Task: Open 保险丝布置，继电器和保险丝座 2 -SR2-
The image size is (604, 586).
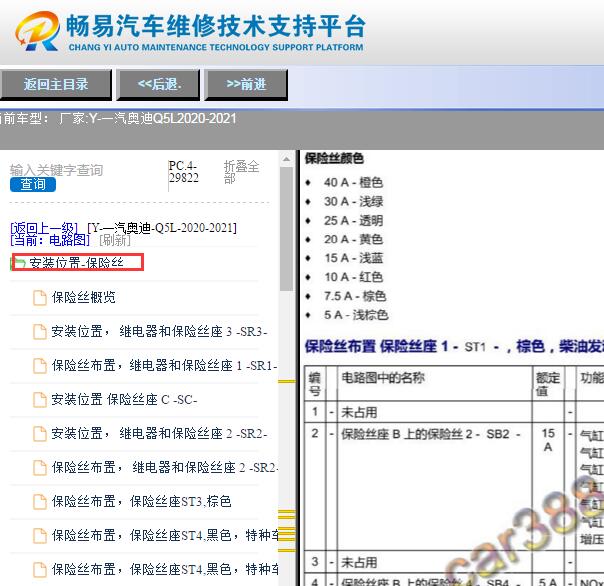Action: [165, 467]
